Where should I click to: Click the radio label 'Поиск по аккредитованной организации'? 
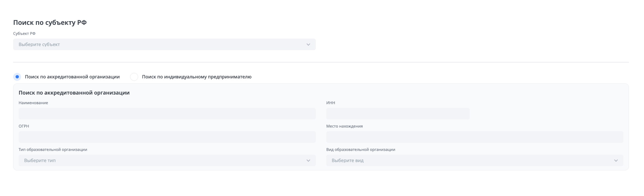coord(72,77)
